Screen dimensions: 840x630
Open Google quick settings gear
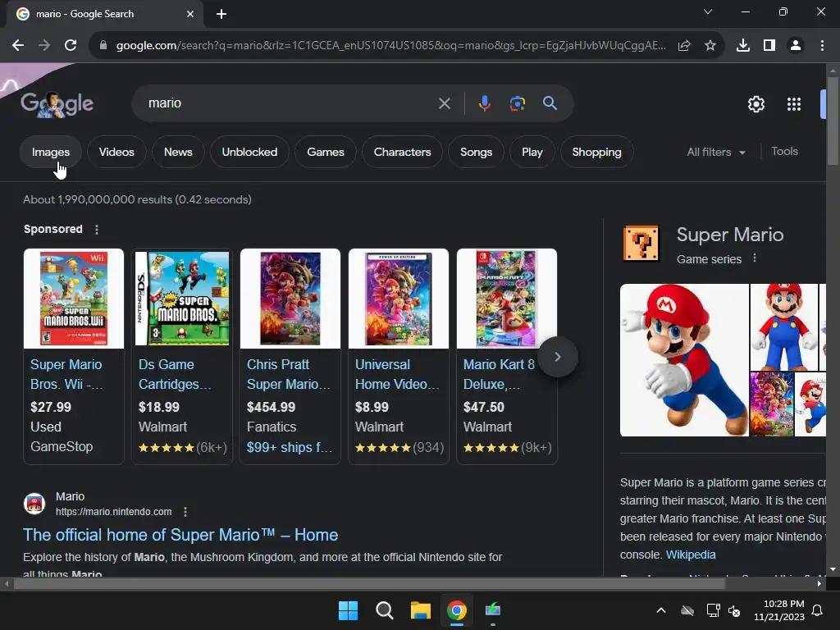click(756, 104)
